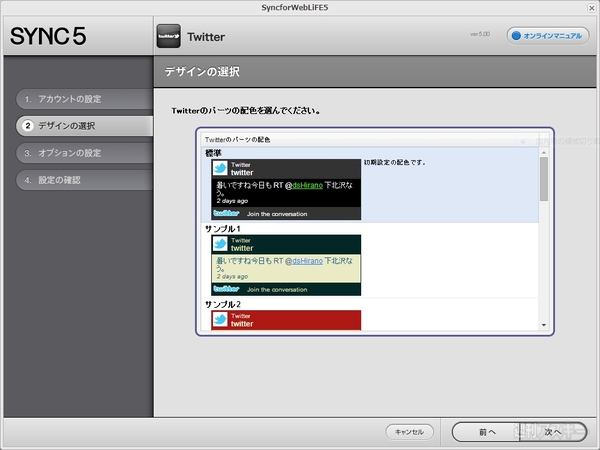Click the SYNC5 logo
The width and height of the screenshot is (600, 450).
(x=48, y=36)
